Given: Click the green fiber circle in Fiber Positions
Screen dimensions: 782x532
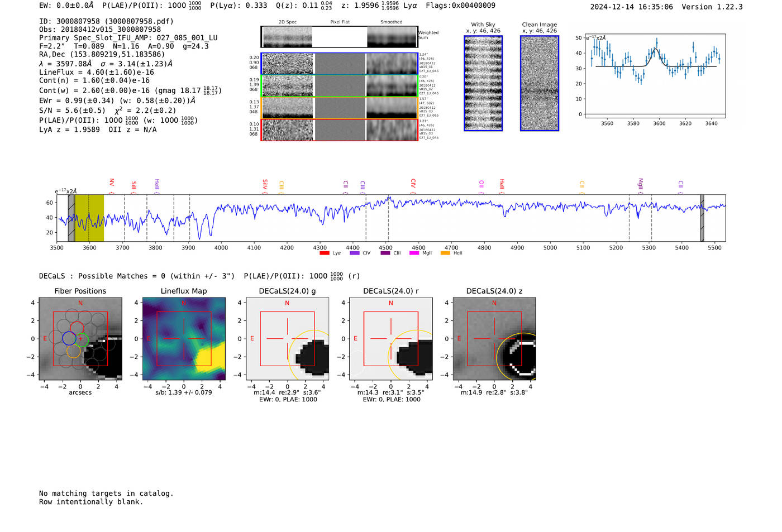Looking at the screenshot, I should (x=82, y=339).
